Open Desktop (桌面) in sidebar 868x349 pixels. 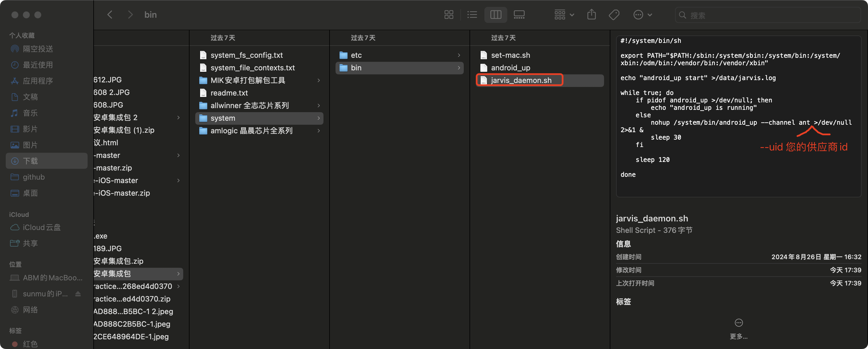point(46,193)
